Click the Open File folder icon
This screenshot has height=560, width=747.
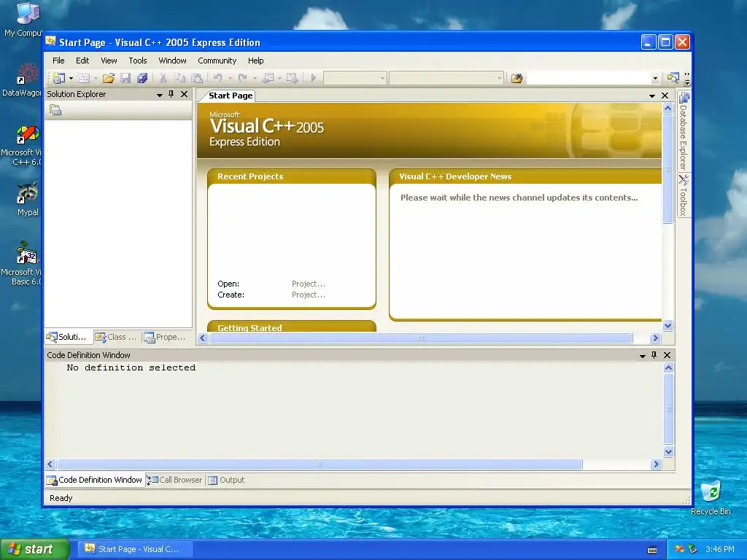coord(109,77)
